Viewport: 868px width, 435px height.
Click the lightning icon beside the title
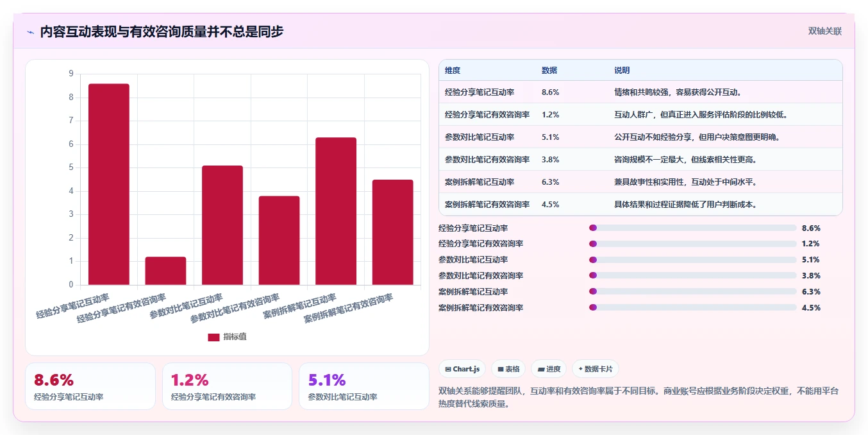tap(31, 32)
